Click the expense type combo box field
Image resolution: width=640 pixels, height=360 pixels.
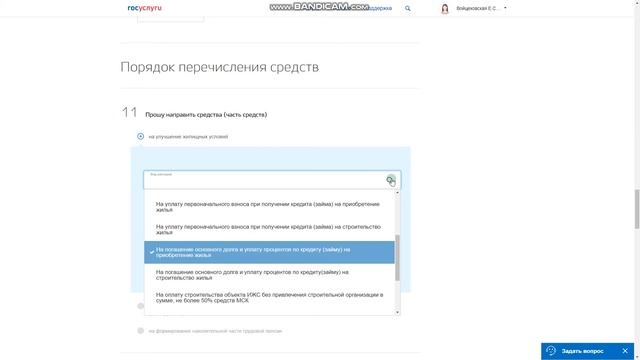click(x=272, y=180)
